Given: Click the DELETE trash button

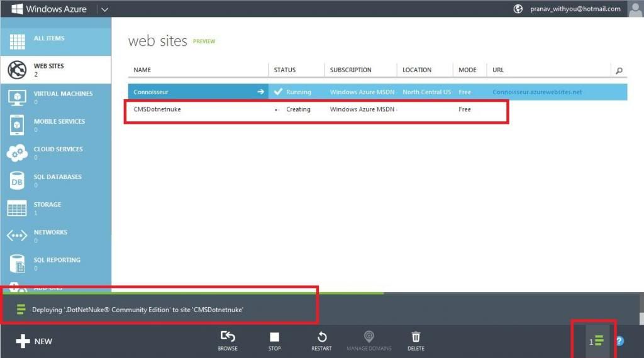Looking at the screenshot, I should pos(416,341).
